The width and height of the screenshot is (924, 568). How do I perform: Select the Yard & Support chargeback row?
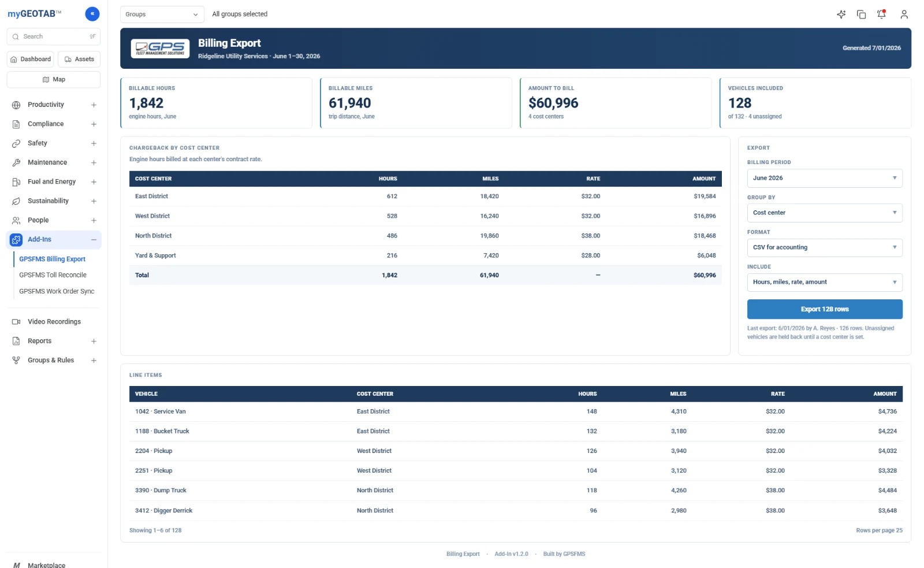click(x=425, y=255)
